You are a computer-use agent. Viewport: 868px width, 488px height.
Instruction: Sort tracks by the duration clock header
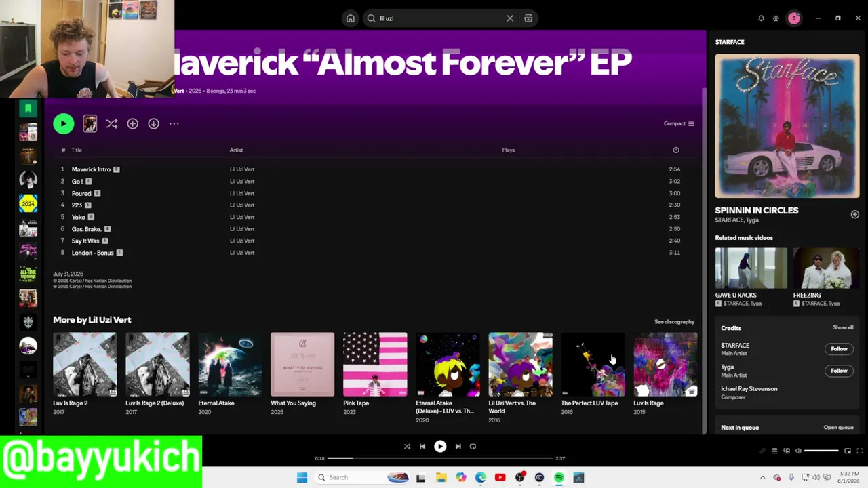675,150
